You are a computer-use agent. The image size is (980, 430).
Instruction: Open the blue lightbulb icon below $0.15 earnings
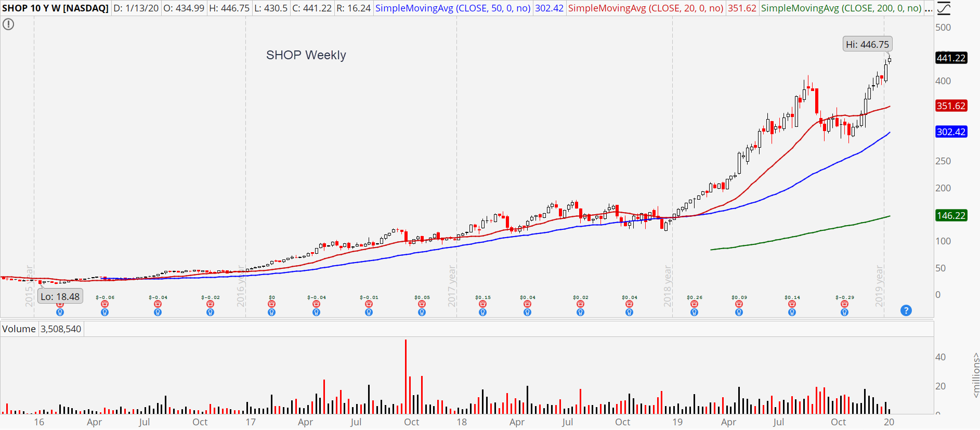point(482,312)
